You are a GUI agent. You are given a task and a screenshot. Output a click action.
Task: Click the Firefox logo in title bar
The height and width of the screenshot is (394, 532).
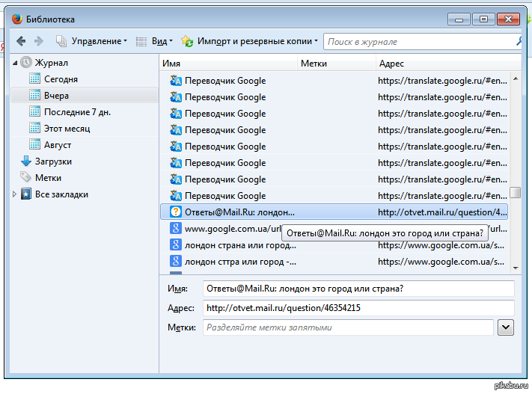pos(16,19)
